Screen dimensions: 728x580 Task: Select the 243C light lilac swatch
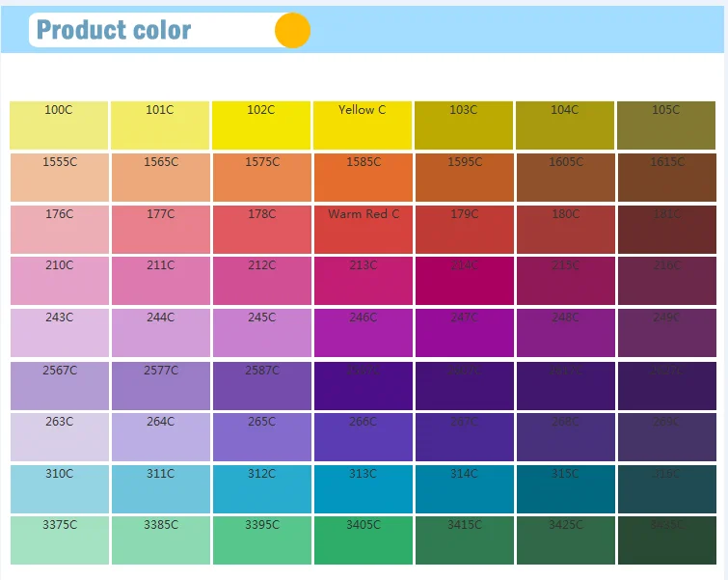(x=59, y=333)
